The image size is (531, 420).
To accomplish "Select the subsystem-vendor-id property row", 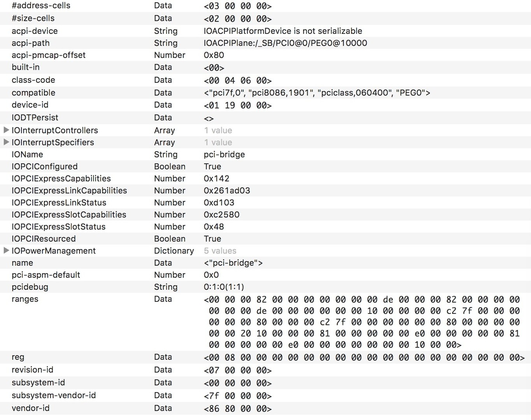I will coord(54,395).
